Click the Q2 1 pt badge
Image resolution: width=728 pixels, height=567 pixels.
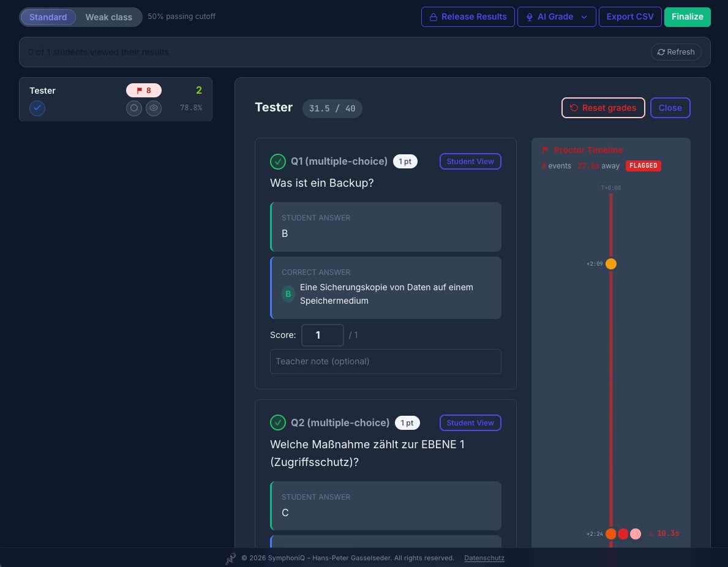coord(407,423)
